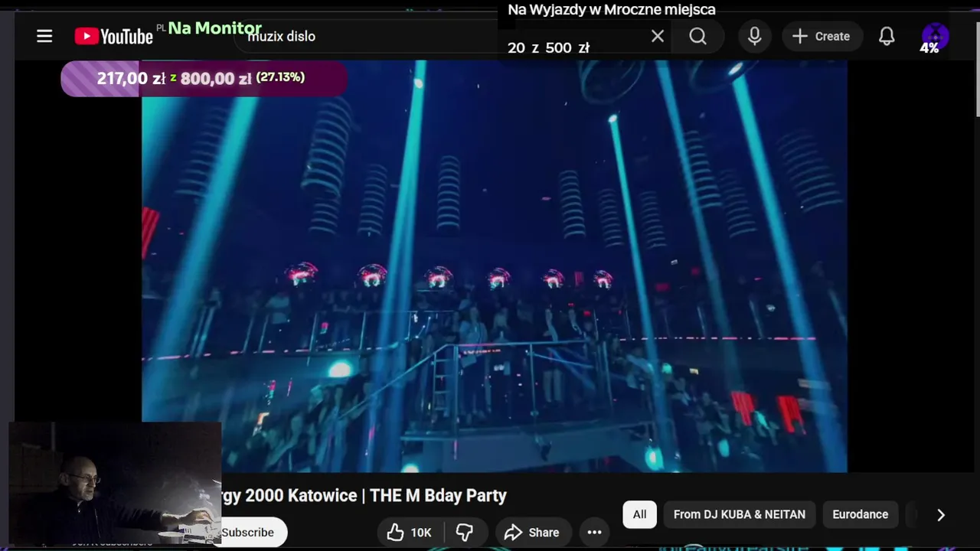Select the Eurodance filter chip

860,514
